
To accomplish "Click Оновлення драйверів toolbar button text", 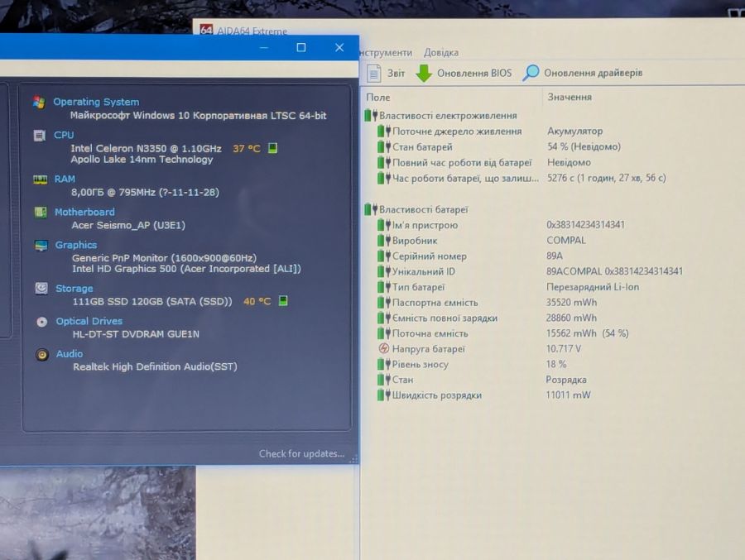I will 593,73.
